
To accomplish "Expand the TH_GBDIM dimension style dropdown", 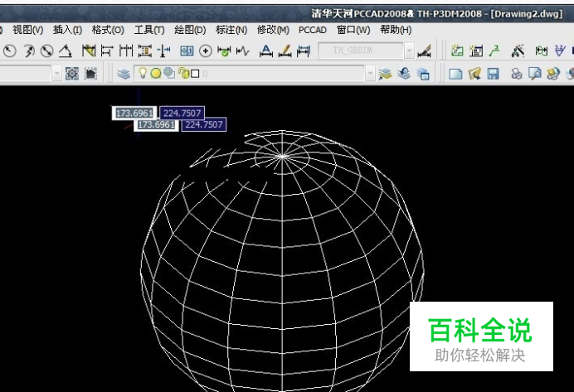I will 409,51.
